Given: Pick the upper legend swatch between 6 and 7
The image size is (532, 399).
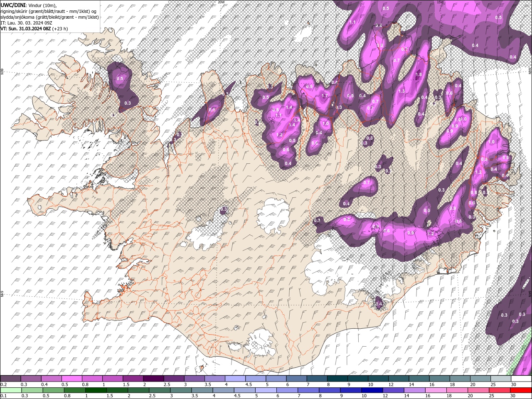Looking at the screenshot, I should tap(296, 379).
